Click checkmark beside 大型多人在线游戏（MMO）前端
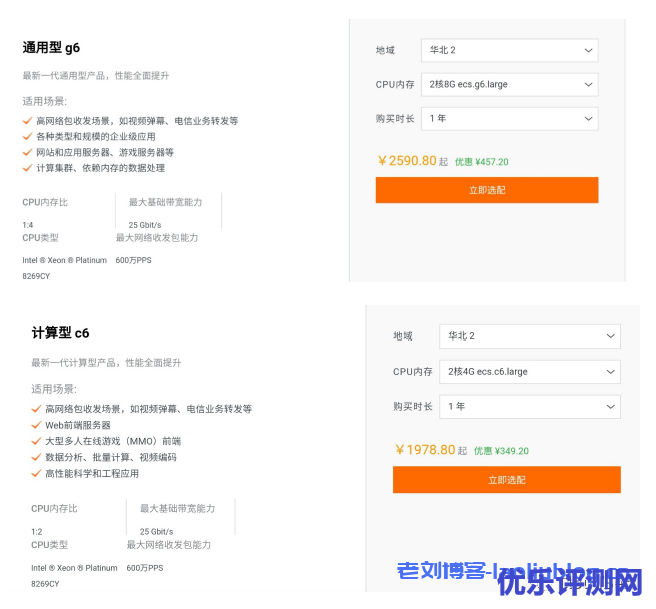The image size is (656, 609). click(x=36, y=441)
